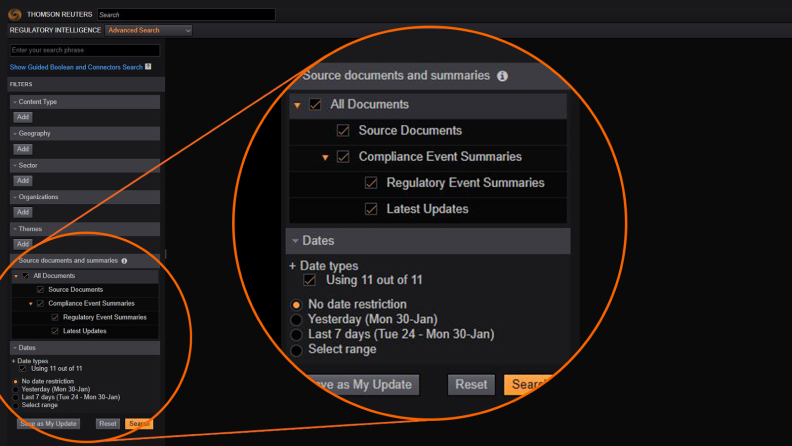Click the small Reset button in the sidebar

click(x=108, y=424)
